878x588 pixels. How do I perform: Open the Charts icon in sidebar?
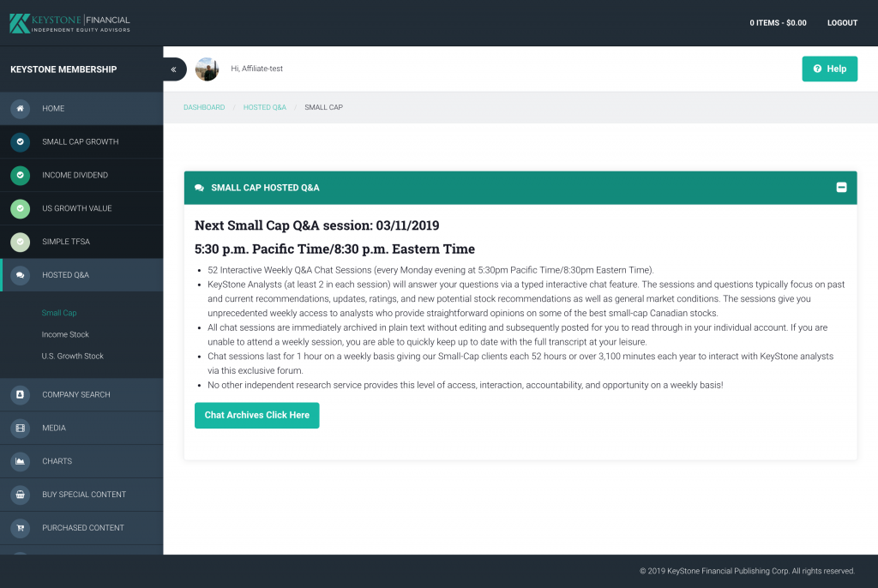21,461
